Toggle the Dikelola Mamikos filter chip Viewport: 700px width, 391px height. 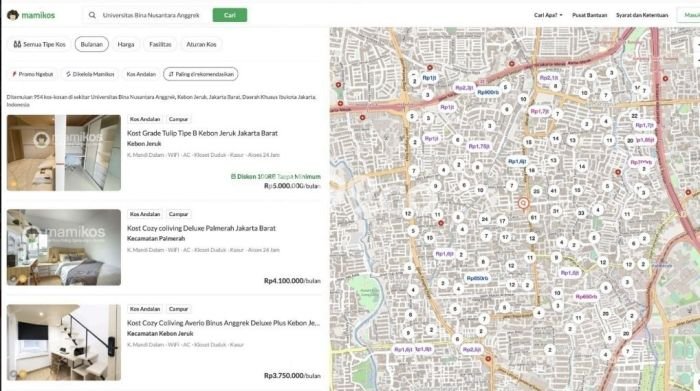click(x=90, y=74)
